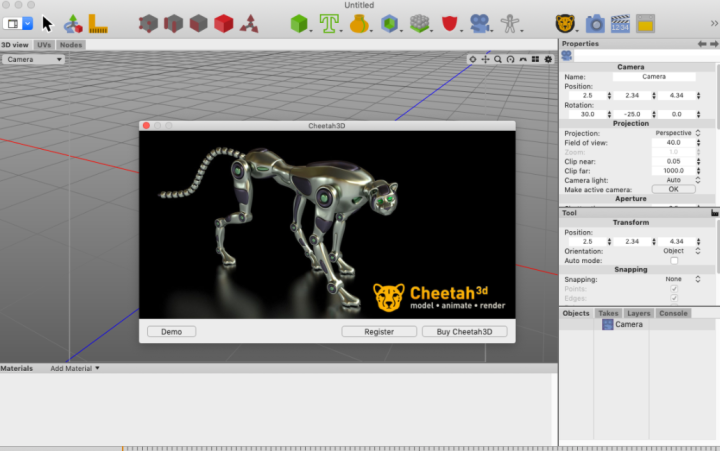Switch to polygon selection mode cube
The image size is (720, 451).
pyautogui.click(x=198, y=23)
